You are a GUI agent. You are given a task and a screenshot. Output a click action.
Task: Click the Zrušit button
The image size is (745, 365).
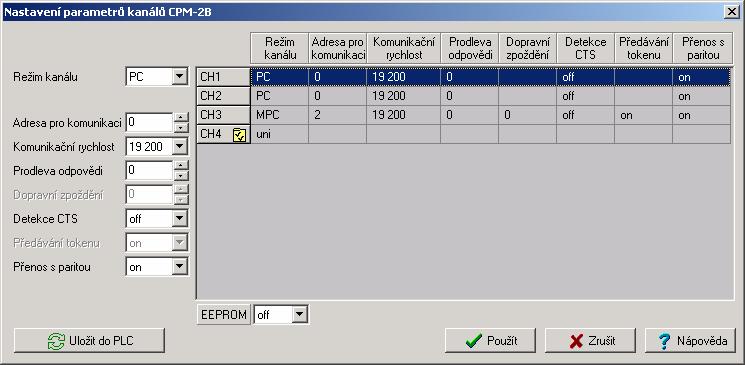590,341
